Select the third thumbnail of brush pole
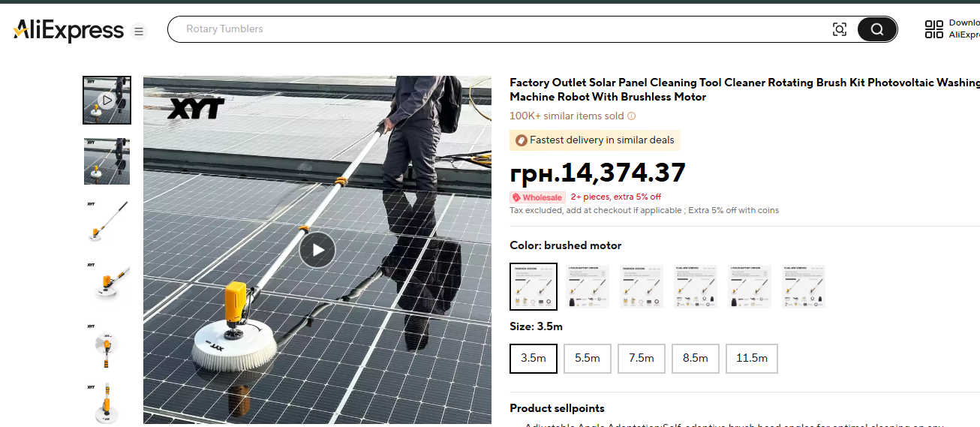 [107, 222]
